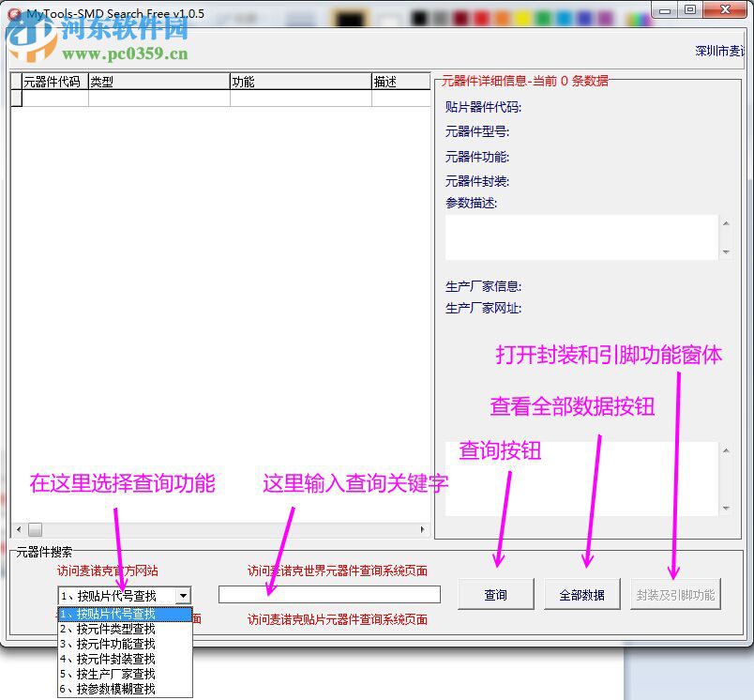Image resolution: width=754 pixels, height=700 pixels.
Task: Click the MyTools application logo icon
Action: point(11,13)
